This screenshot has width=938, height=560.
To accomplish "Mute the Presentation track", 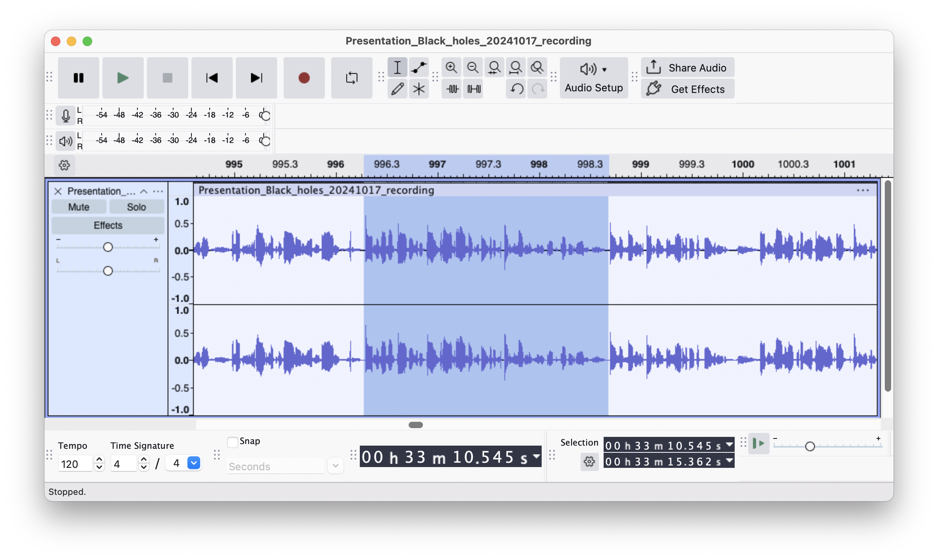I will pos(79,207).
